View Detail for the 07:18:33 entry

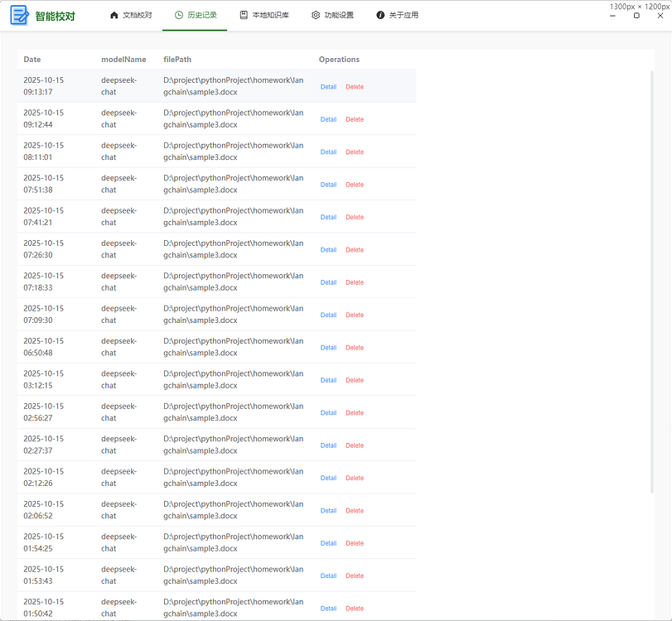328,282
